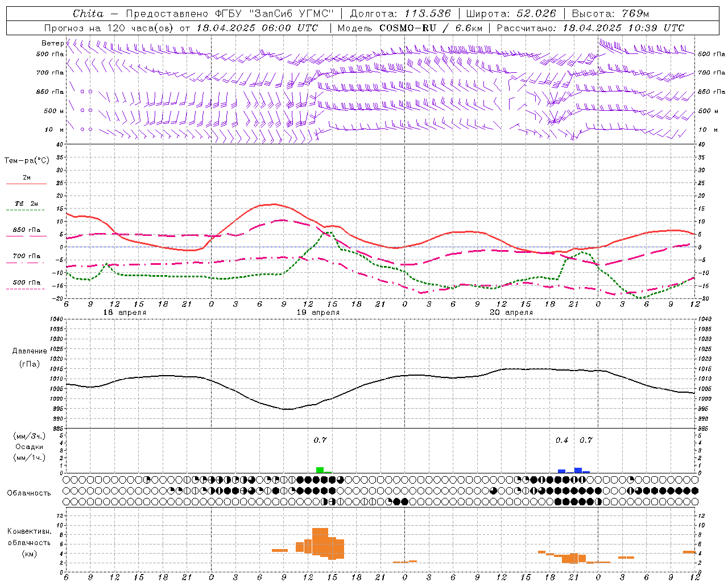The image size is (728, 582).
Task: Click the "(гПа)" unit under Давление
Action: [x=30, y=364]
